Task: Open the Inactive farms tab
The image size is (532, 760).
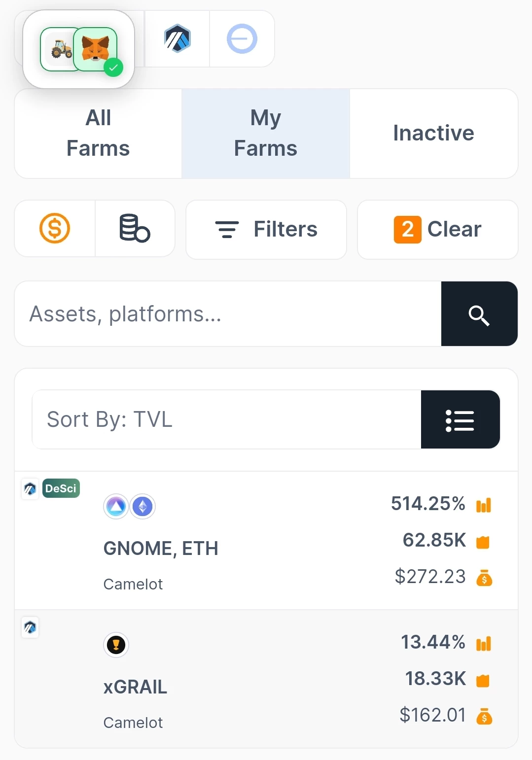Action: 434,134
